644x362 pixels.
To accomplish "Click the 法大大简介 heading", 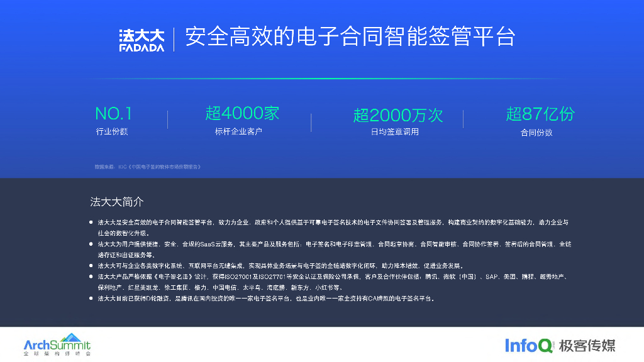I will coord(116,202).
